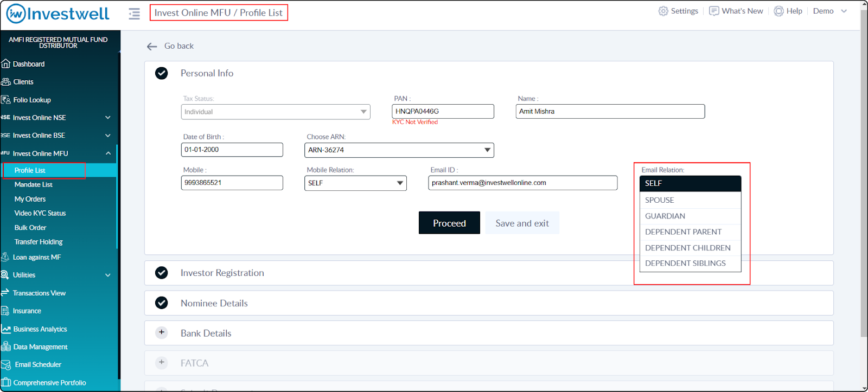
Task: Click Data Management icon
Action: coord(6,347)
